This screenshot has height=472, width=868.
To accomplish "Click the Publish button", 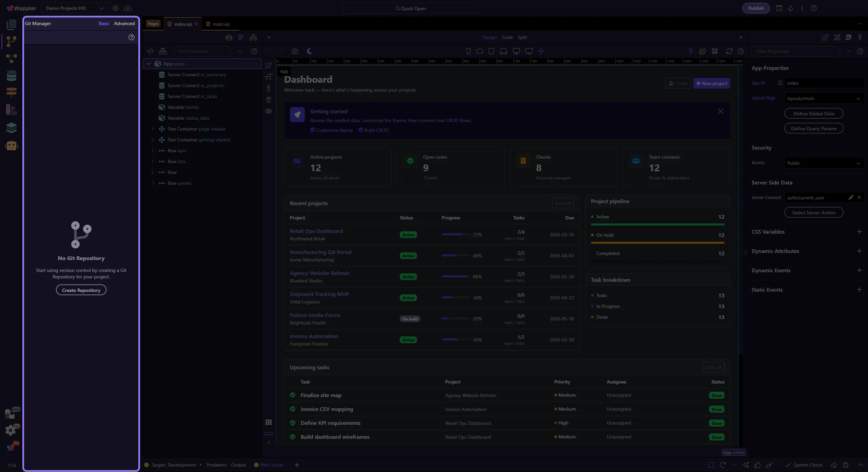I will coord(756,8).
